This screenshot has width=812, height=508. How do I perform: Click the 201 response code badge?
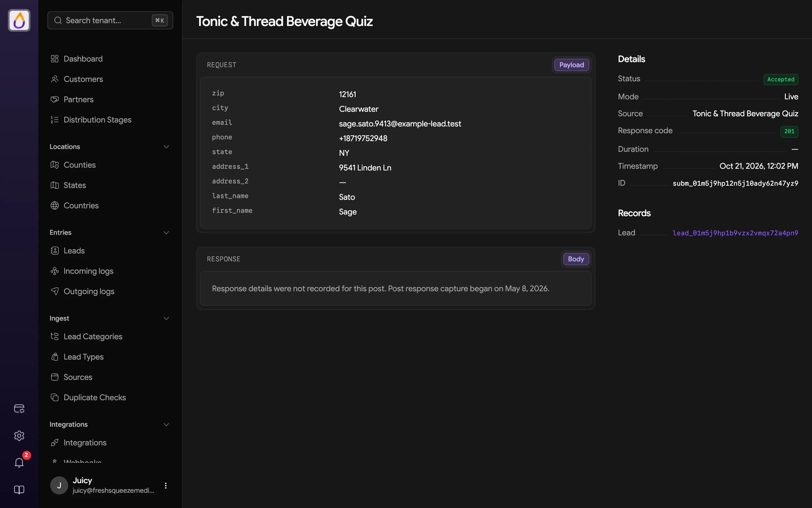[x=789, y=131]
